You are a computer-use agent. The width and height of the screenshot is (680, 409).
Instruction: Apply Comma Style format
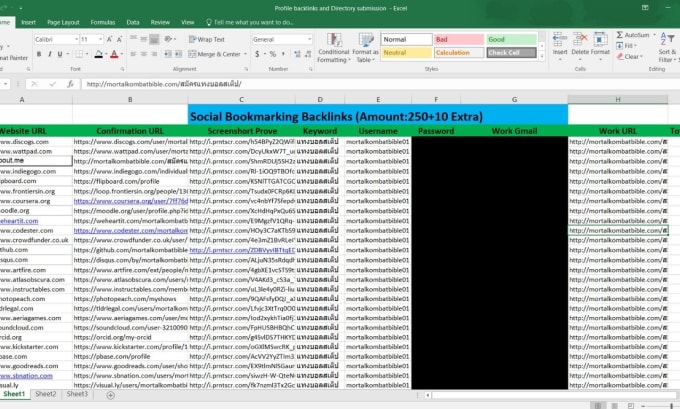[x=283, y=54]
